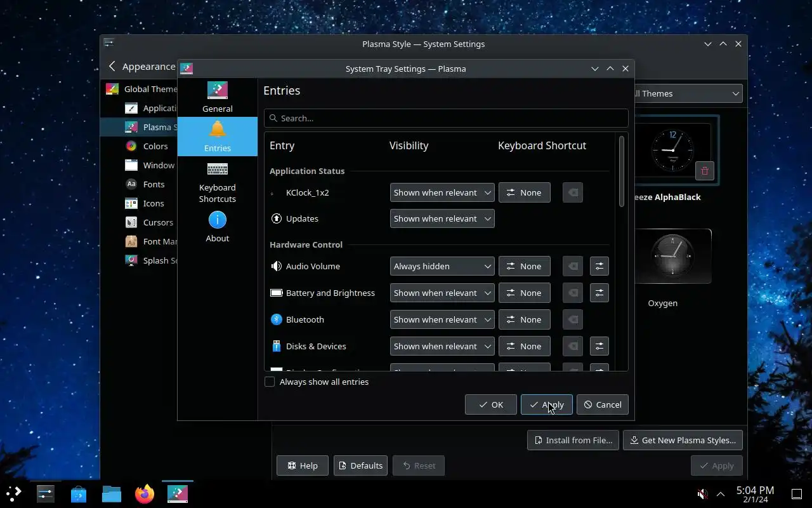The image size is (812, 508).
Task: Click muted volume tray icon
Action: [702, 493]
